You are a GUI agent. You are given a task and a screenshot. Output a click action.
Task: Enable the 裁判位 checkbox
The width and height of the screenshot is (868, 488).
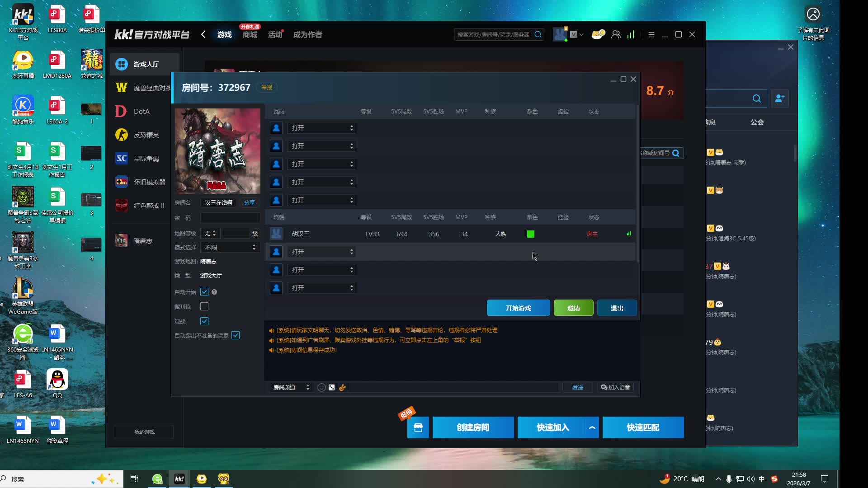(204, 306)
